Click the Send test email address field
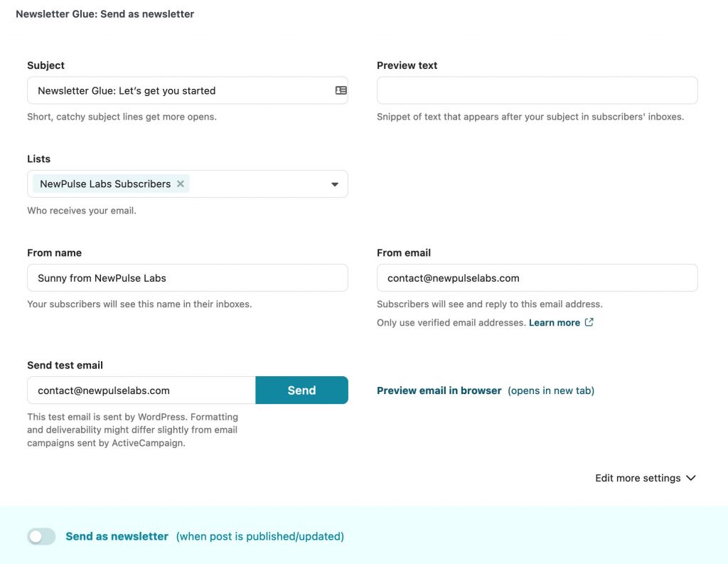The height and width of the screenshot is (564, 728). tap(141, 390)
